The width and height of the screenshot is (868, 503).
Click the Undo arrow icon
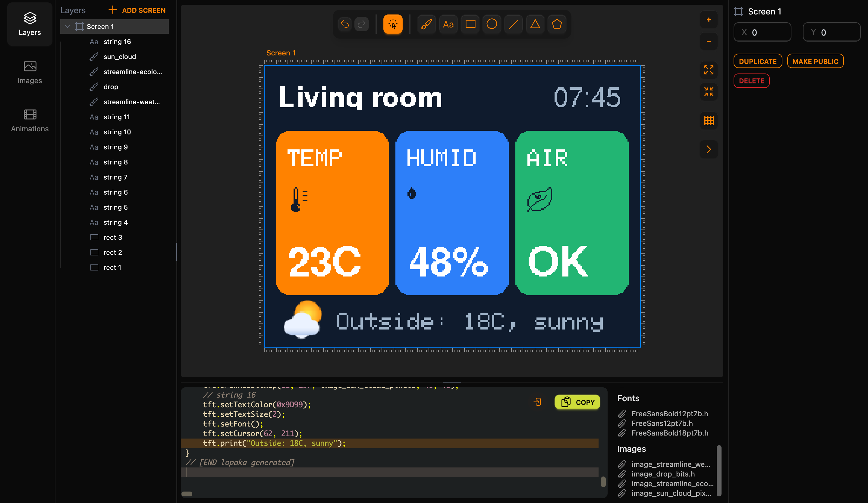coord(345,24)
